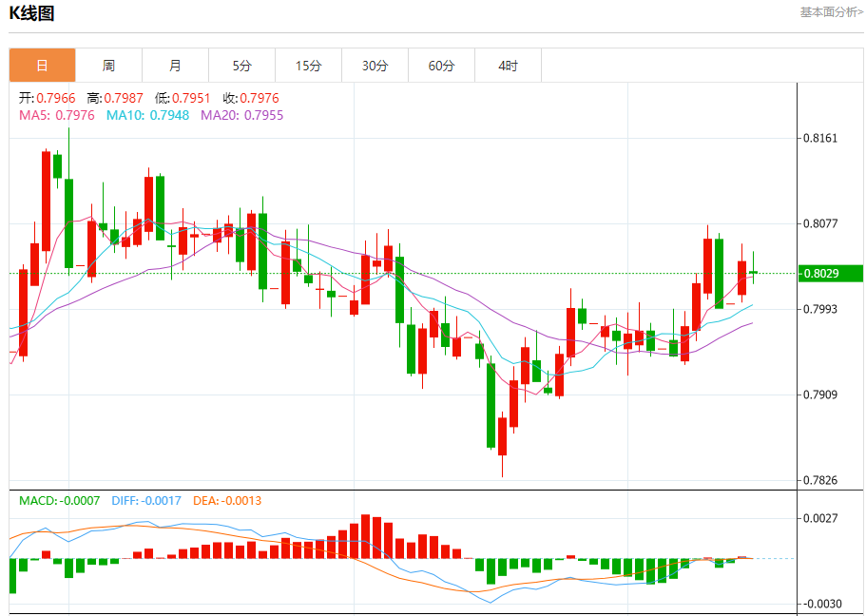
Task: Click the MA10 indicator label
Action: point(147,115)
